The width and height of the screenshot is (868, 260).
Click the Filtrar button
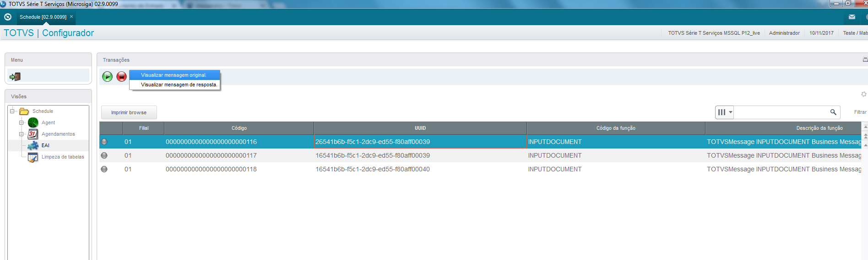click(x=860, y=112)
